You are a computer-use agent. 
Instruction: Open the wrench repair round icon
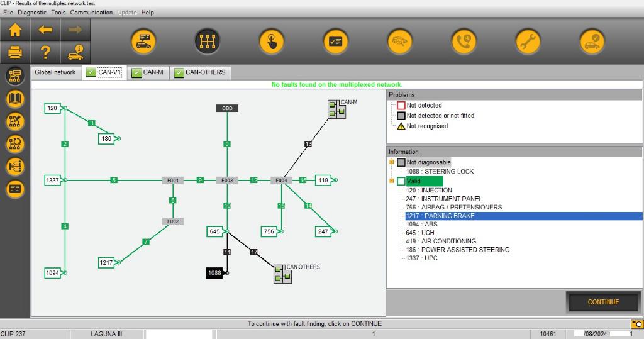[x=528, y=42]
